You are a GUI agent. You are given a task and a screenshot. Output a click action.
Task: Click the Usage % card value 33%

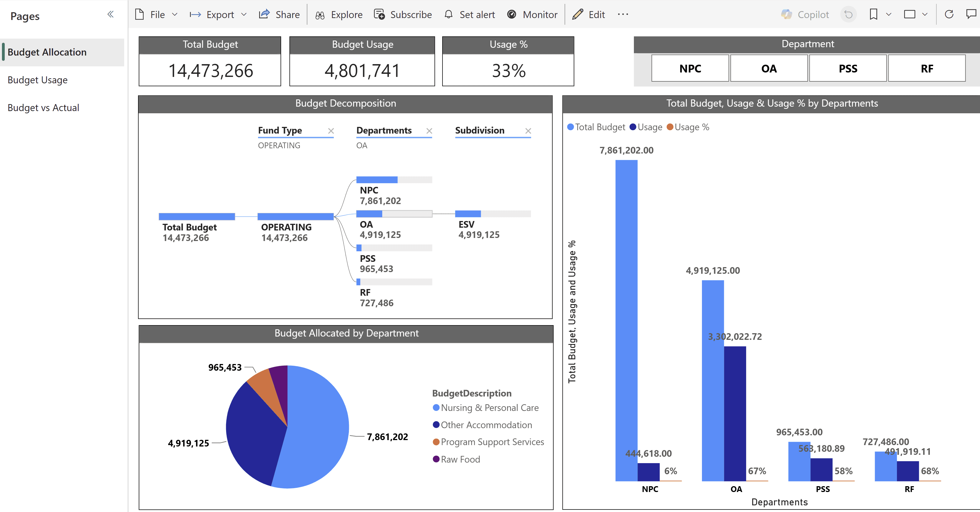pyautogui.click(x=509, y=71)
